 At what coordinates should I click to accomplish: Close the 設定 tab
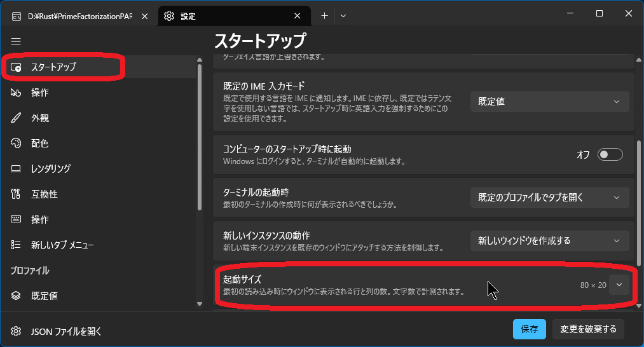(298, 16)
